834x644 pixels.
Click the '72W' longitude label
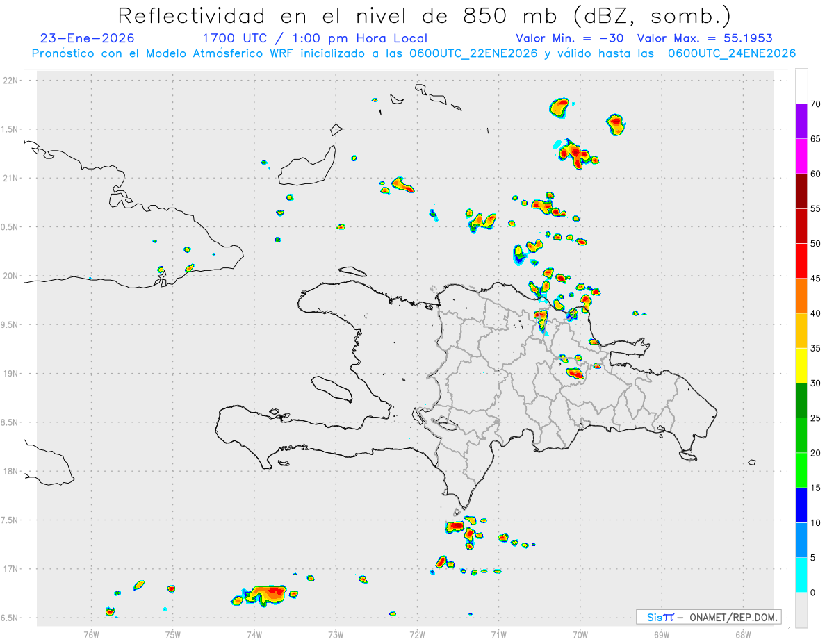point(417,634)
